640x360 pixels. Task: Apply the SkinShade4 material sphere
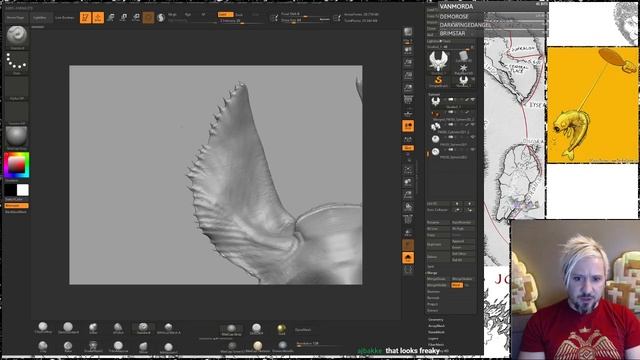(256, 329)
